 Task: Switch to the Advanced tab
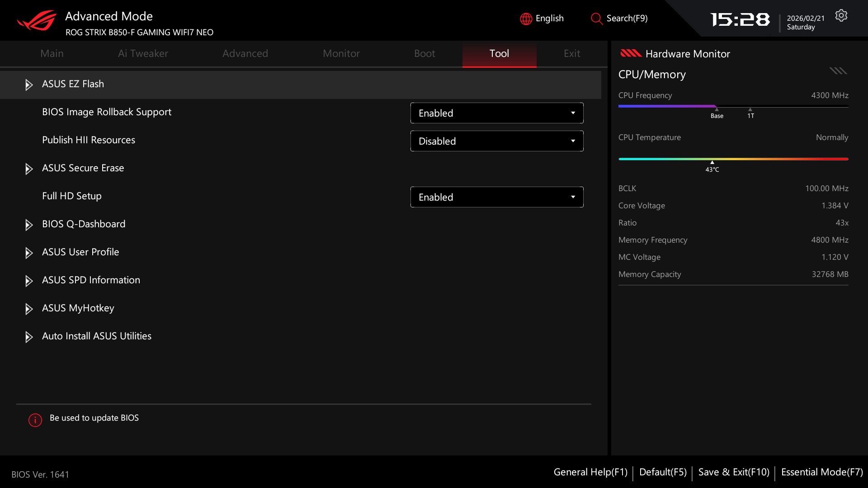pyautogui.click(x=245, y=53)
